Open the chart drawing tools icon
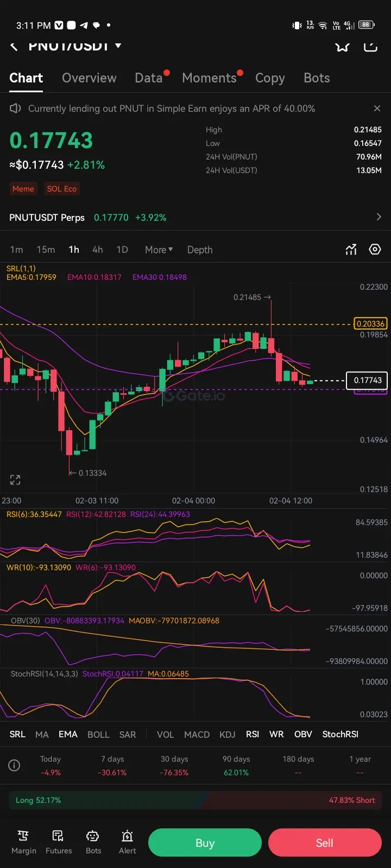This screenshot has width=391, height=868. click(x=351, y=250)
